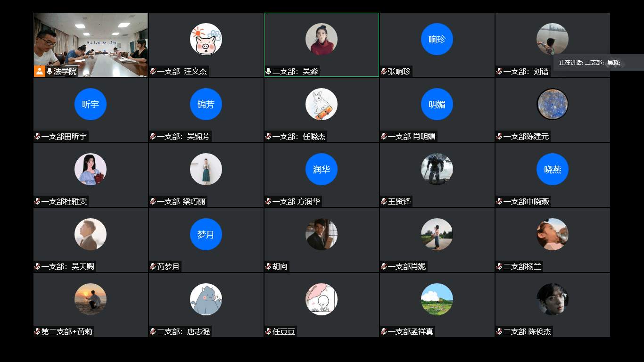Screen dimensions: 644x362
Task: Click muted mic icon next to 任豆豆
Action: 268,331
